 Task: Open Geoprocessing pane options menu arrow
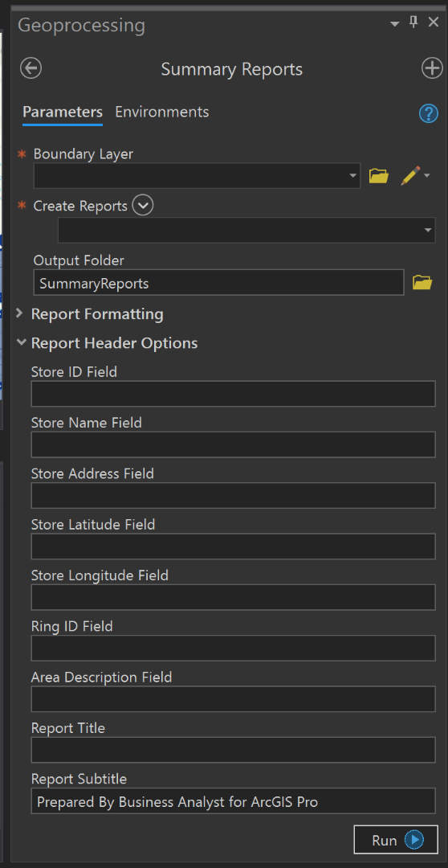pos(394,24)
